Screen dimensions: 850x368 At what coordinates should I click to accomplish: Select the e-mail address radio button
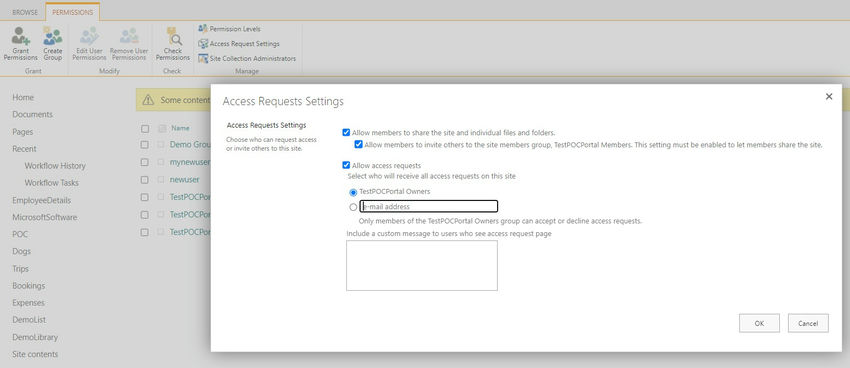pos(353,206)
